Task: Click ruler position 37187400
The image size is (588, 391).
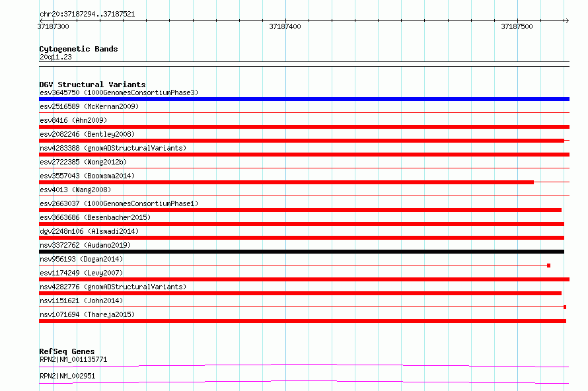Action: (x=285, y=26)
